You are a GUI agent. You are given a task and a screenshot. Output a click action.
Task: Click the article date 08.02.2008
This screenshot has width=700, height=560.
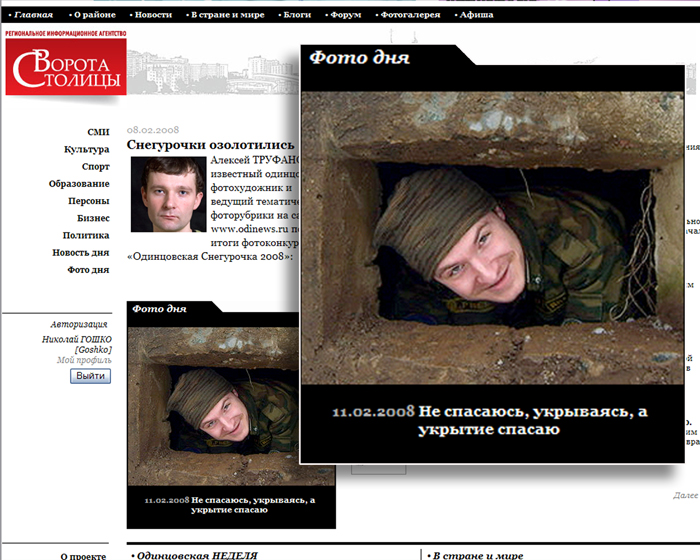point(153,130)
